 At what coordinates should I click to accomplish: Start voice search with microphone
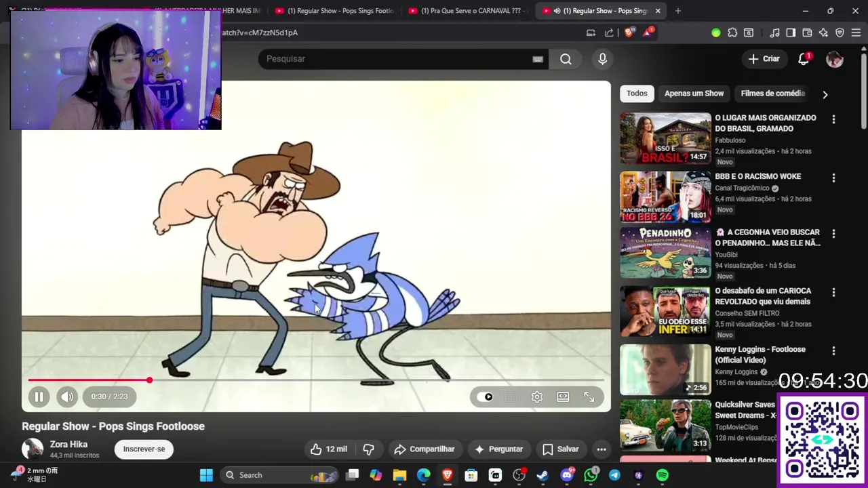(602, 59)
